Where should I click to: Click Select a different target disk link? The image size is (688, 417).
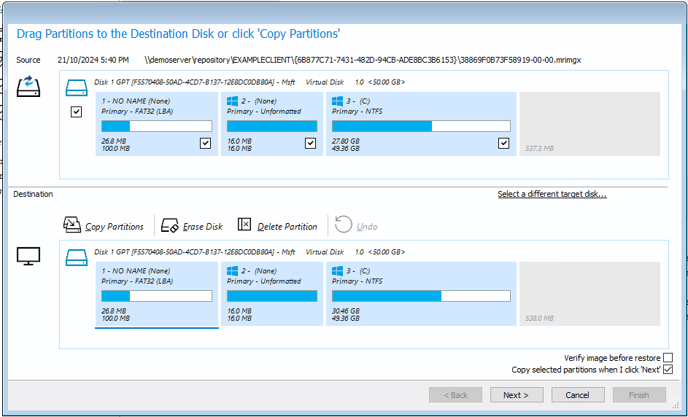click(x=552, y=194)
